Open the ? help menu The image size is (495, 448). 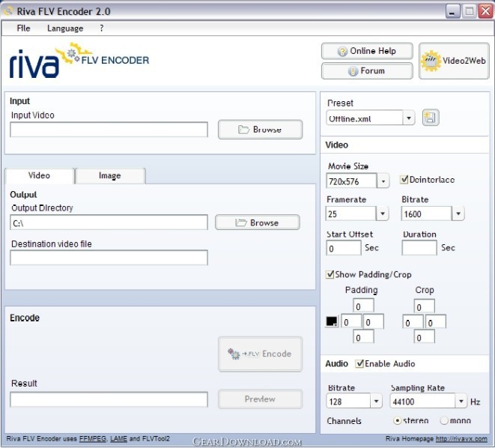[x=101, y=28]
